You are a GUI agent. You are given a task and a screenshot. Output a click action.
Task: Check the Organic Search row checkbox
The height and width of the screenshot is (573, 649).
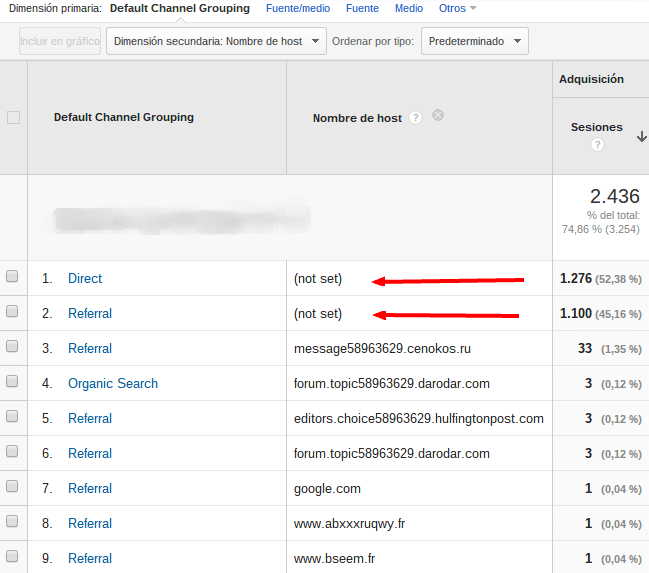click(x=12, y=381)
